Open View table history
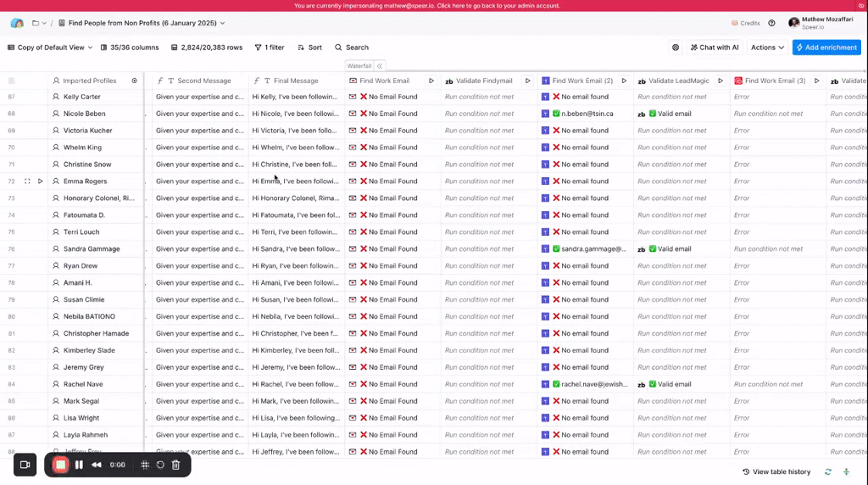Viewport: 868px width, 485px height. [x=776, y=471]
